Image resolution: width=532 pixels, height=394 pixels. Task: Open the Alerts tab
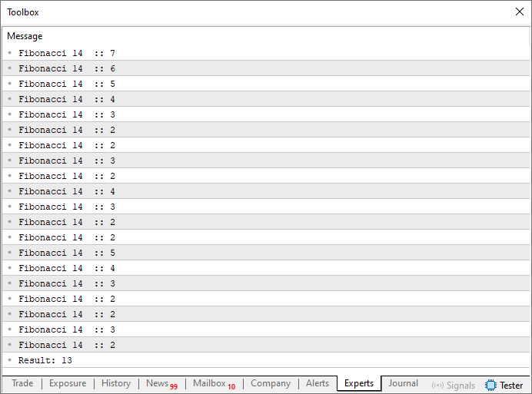(318, 383)
